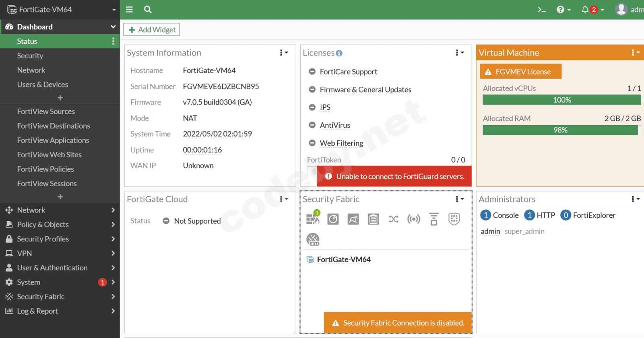Image resolution: width=644 pixels, height=338 pixels.
Task: Click the firewall icon with green badge
Action: click(x=313, y=218)
